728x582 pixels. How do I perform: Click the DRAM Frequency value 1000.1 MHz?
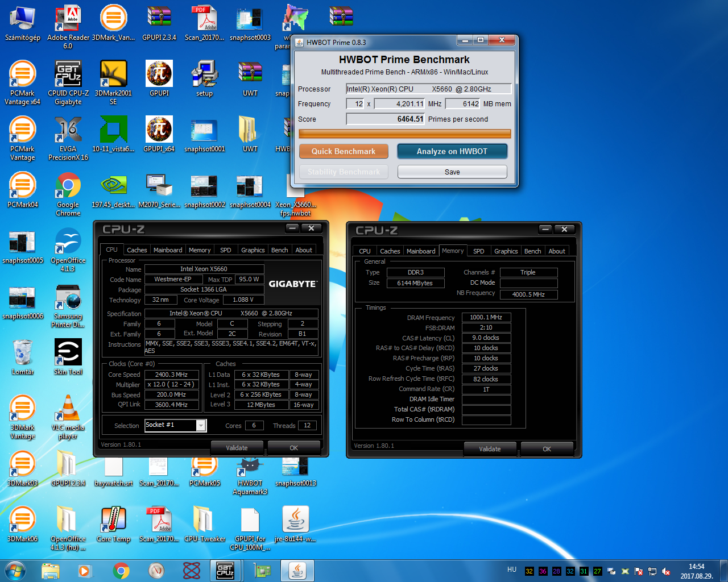[x=486, y=317]
